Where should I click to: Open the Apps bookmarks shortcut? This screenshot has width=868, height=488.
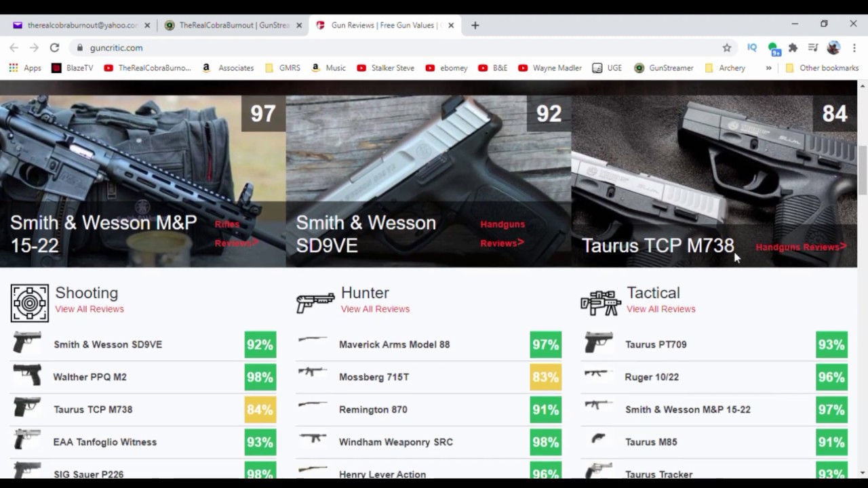(x=25, y=68)
